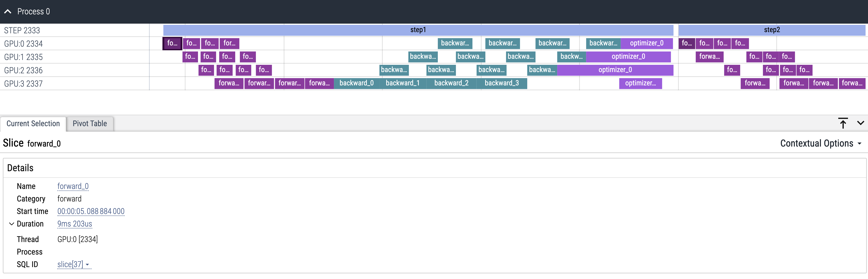Move details panel to top arrow icon

click(x=843, y=123)
